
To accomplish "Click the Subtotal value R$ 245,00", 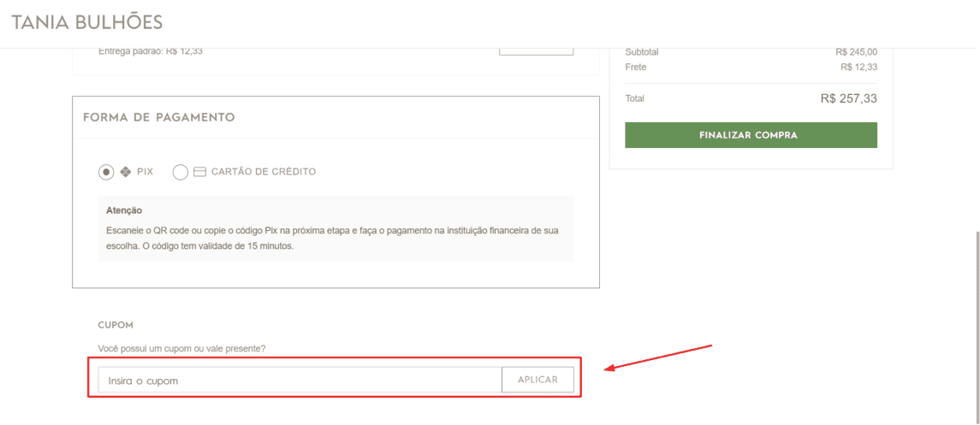I will pyautogui.click(x=856, y=52).
